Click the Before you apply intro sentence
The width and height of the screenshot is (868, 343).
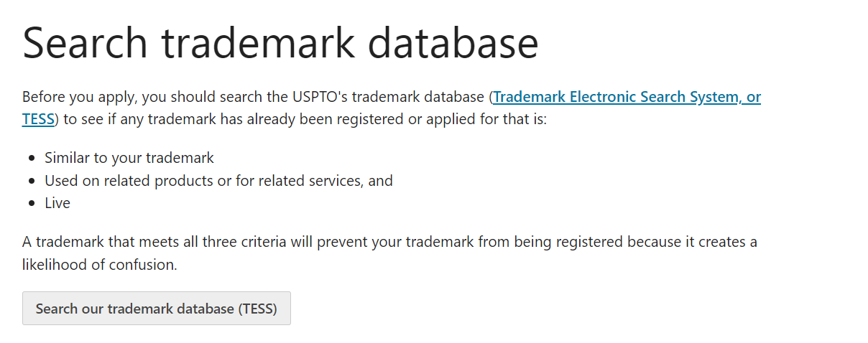(392, 108)
